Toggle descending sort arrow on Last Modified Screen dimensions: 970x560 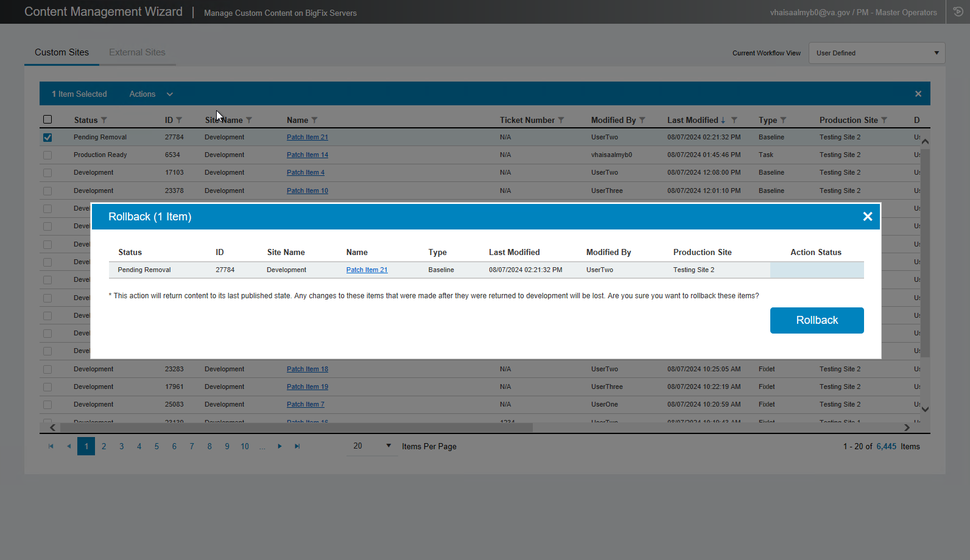click(723, 121)
